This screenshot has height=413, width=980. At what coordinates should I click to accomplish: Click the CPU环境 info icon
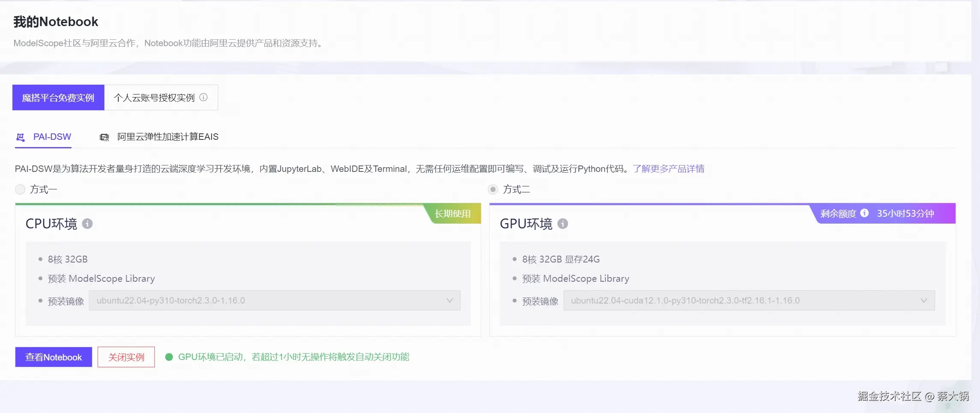(88, 224)
